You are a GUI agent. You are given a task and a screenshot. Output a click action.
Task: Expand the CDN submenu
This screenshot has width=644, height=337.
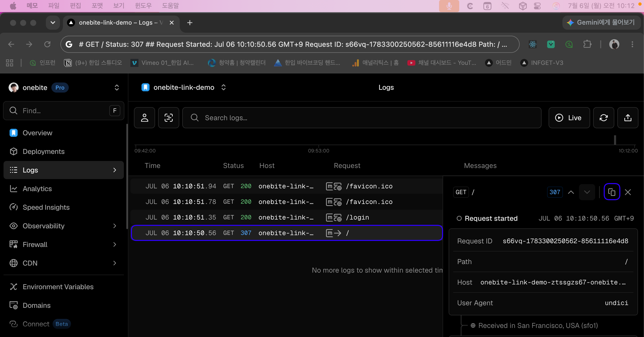click(x=115, y=263)
